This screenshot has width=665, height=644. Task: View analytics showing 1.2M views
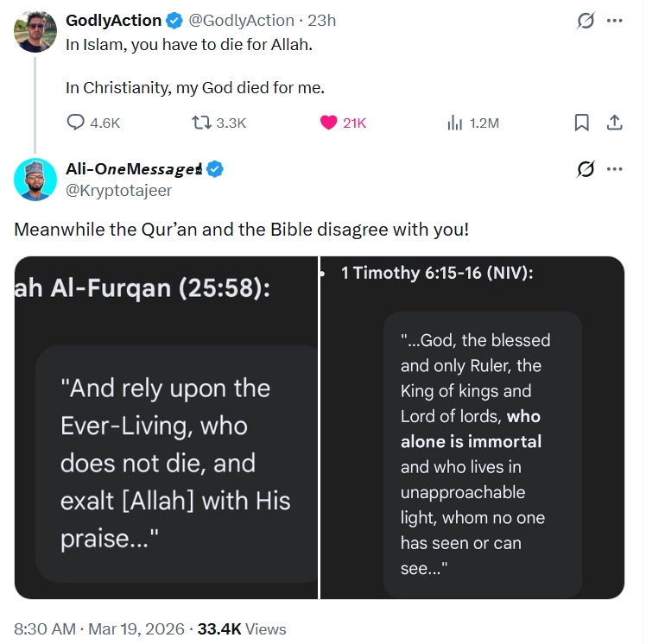point(473,123)
